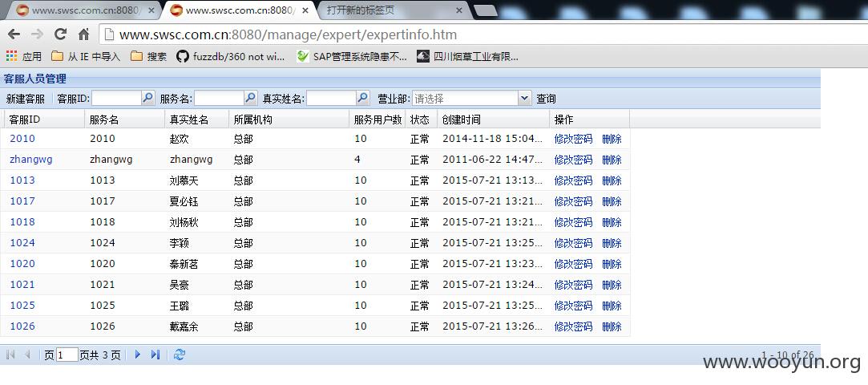Click 修改密码 for customer 1018
The width and height of the screenshot is (868, 385).
[x=574, y=222]
